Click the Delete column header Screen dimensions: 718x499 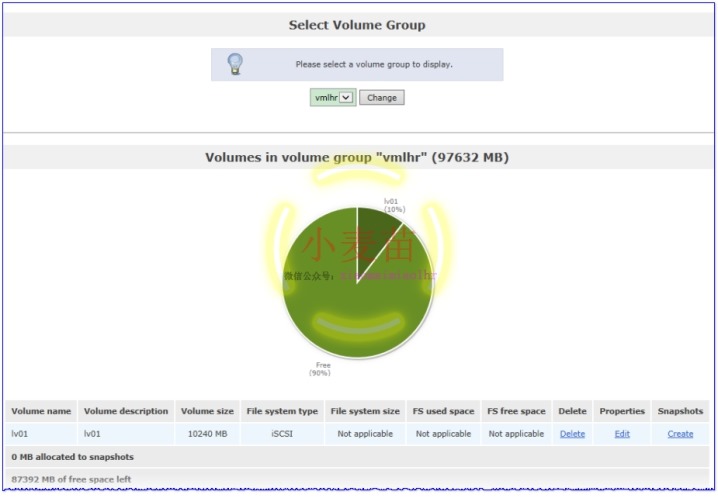572,411
